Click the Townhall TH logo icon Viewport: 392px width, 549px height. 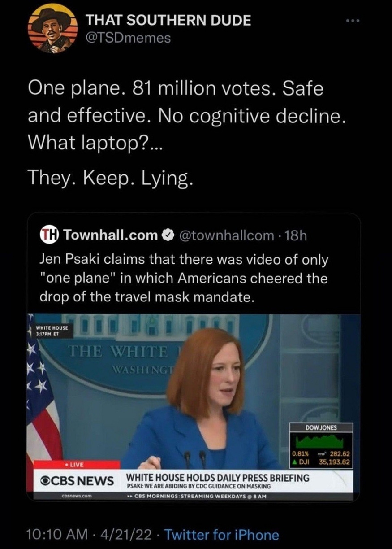pyautogui.click(x=49, y=235)
